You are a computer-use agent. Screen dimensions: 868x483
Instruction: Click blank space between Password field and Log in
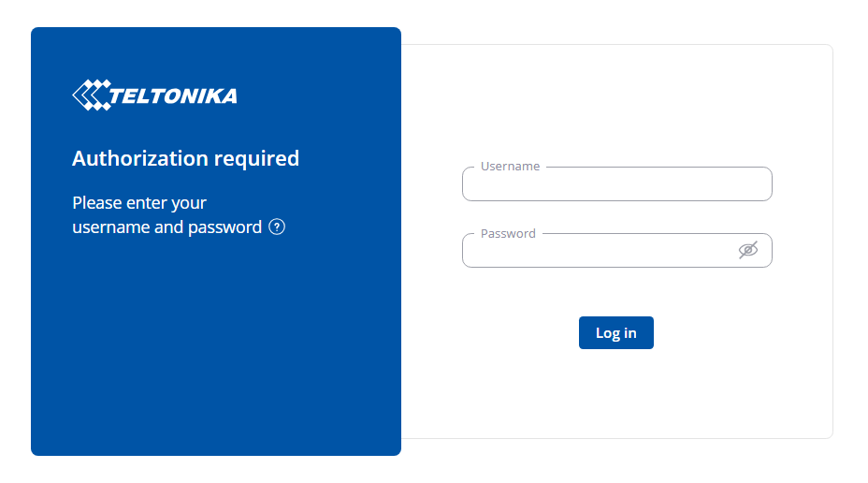pos(616,292)
